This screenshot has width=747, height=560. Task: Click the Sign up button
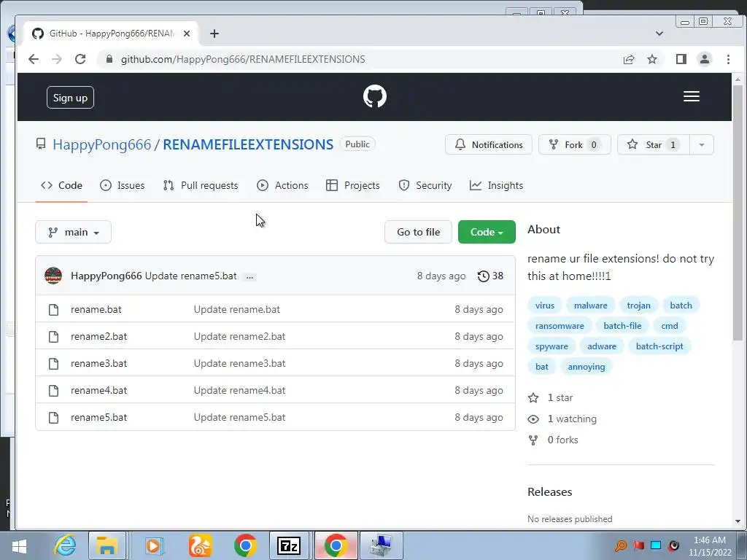70,98
